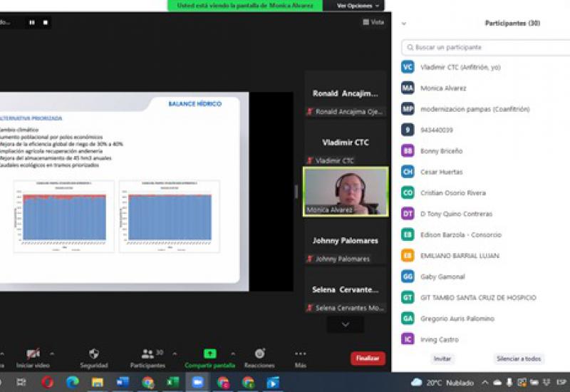Expand video options arrow beside Iniciar video

click(51, 353)
